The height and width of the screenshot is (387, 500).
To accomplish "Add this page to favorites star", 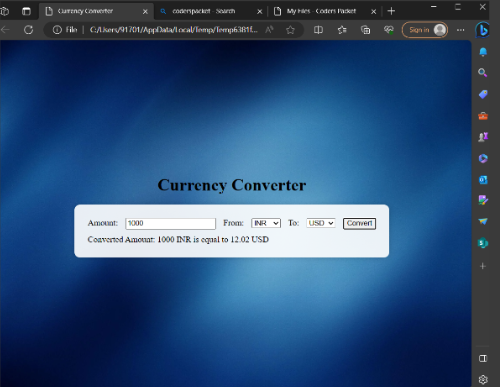I will (290, 30).
